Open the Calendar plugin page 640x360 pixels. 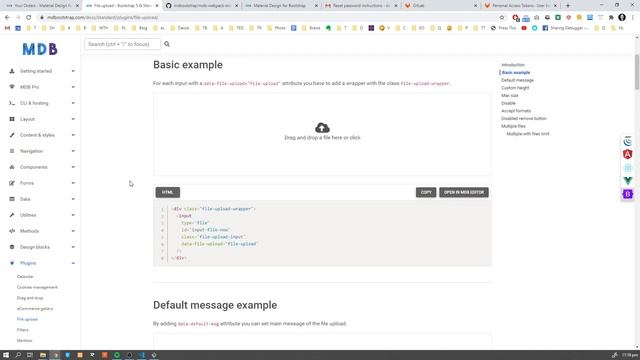click(x=25, y=277)
